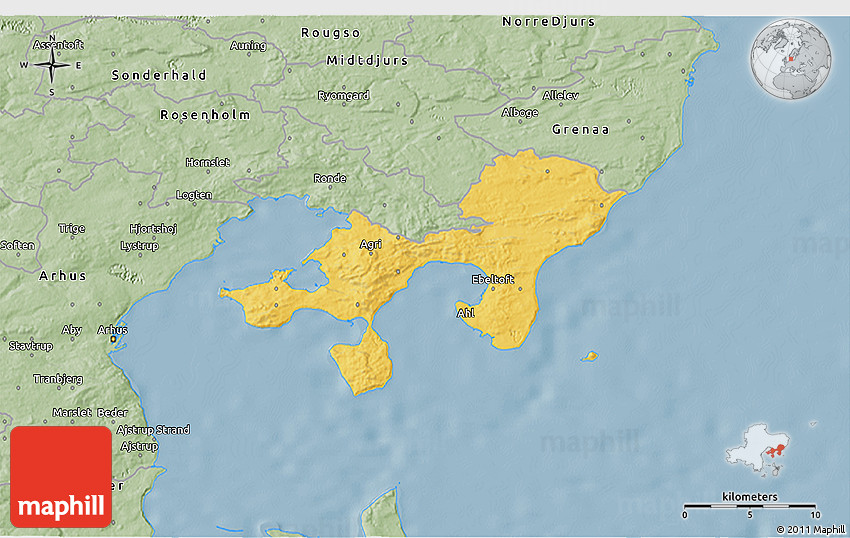
Task: Click the Agri label on highlighted area
Action: (x=371, y=243)
